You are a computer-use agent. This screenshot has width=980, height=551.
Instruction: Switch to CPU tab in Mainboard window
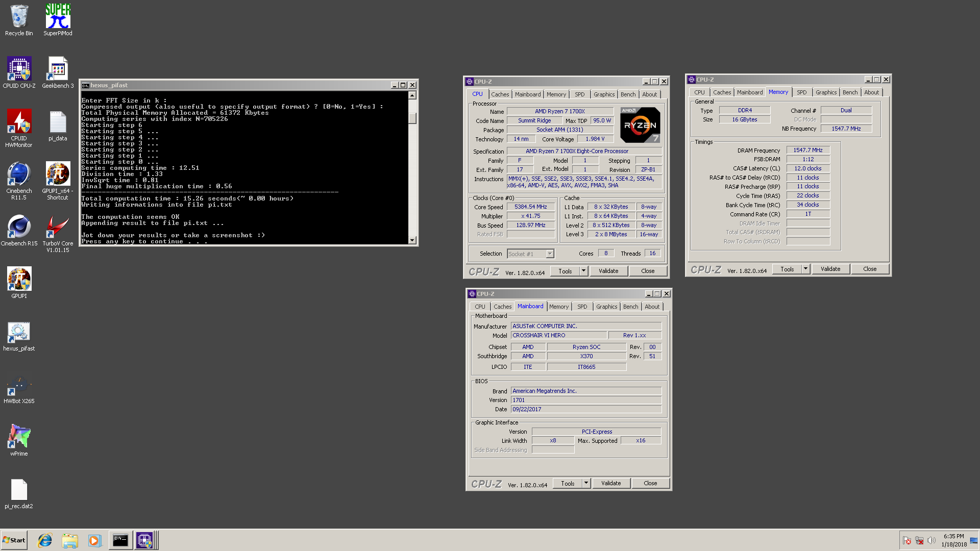480,307
